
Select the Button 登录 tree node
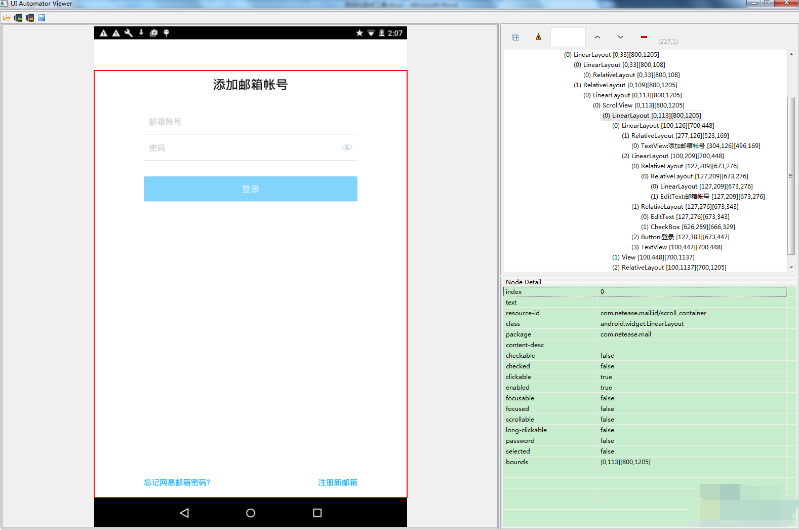(x=680, y=237)
